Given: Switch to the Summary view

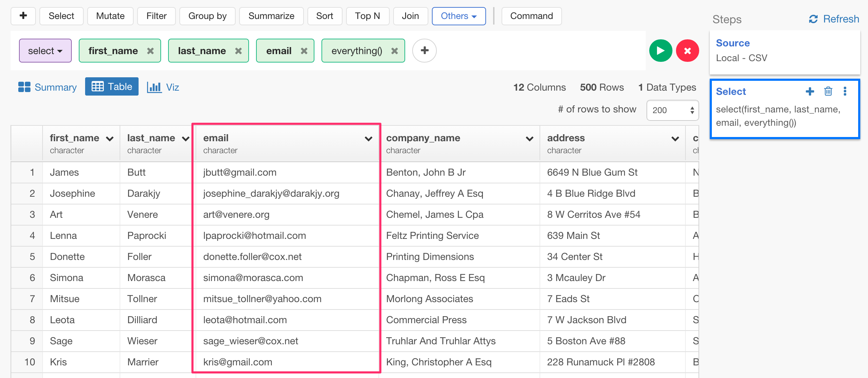Looking at the screenshot, I should click(x=47, y=87).
